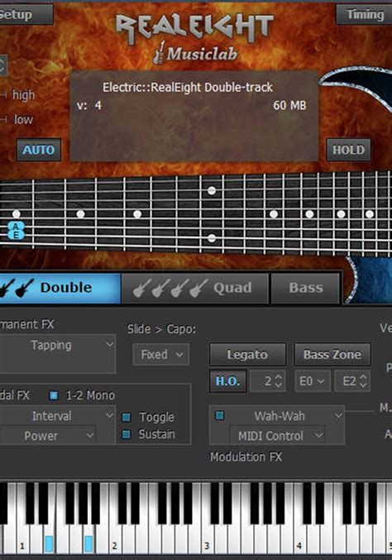Click the Electric::RealEight Double-track preset name
392x560 pixels.
(x=188, y=88)
